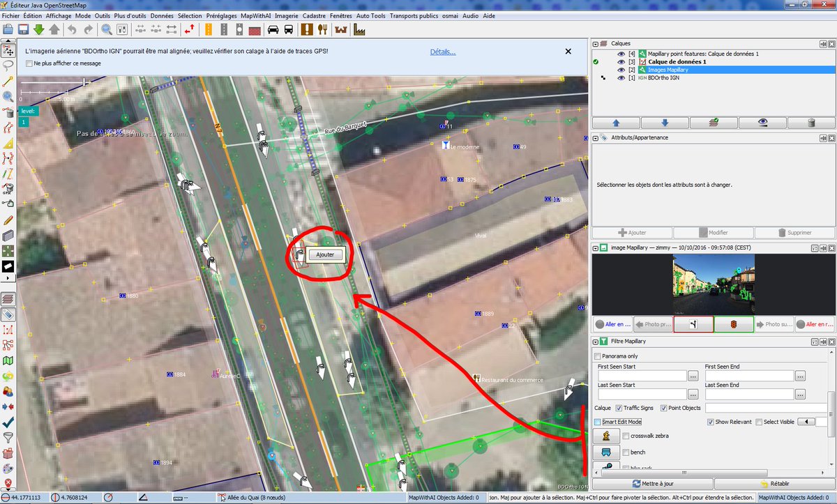Enable the Panorama only checkbox
Screen dimensions: 837x504
[x=598, y=356]
